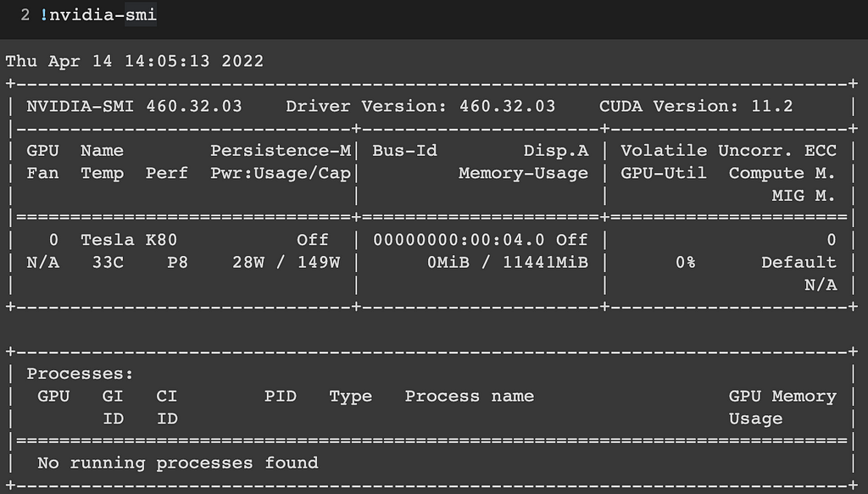Click the Process name column header
868x494 pixels.
click(x=469, y=396)
